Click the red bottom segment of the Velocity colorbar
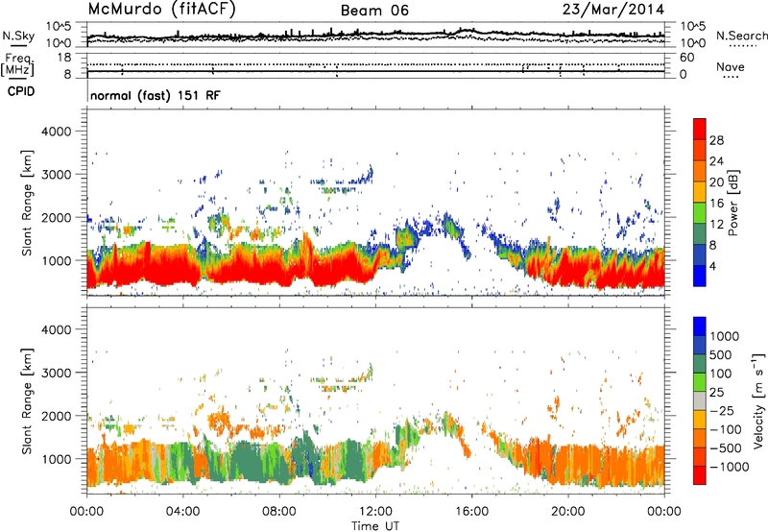The height and width of the screenshot is (532, 768). (700, 475)
